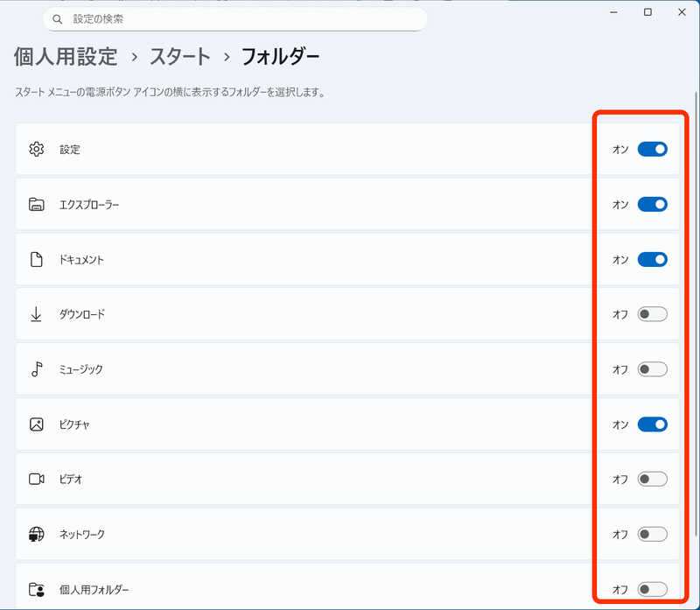The width and height of the screenshot is (700, 610).
Task: Select the picture icon next to ピクチャ
Action: pyautogui.click(x=36, y=424)
